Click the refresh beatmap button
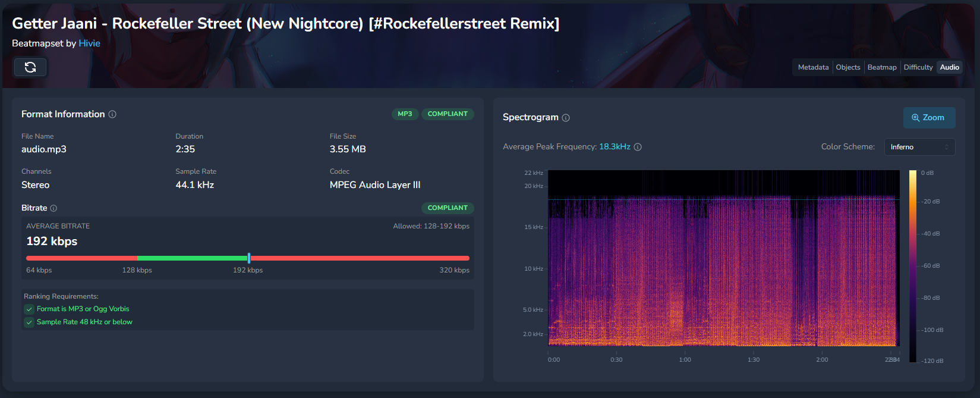 point(30,67)
